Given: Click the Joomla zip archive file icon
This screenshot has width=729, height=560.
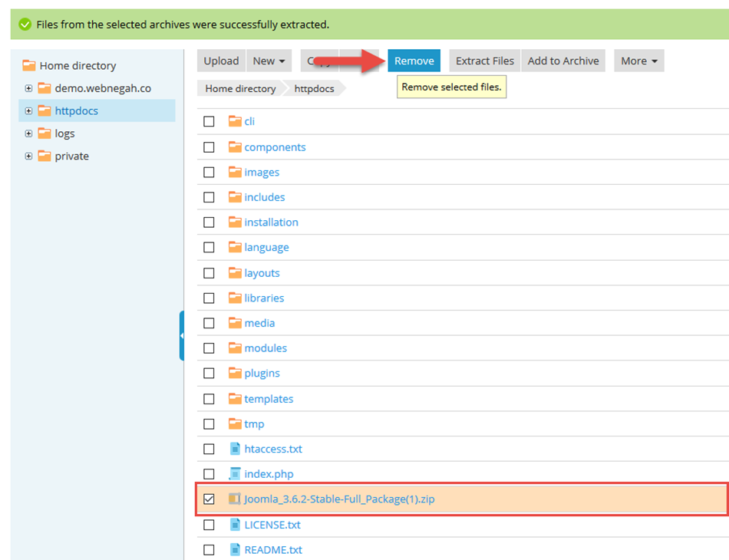Looking at the screenshot, I should (235, 499).
